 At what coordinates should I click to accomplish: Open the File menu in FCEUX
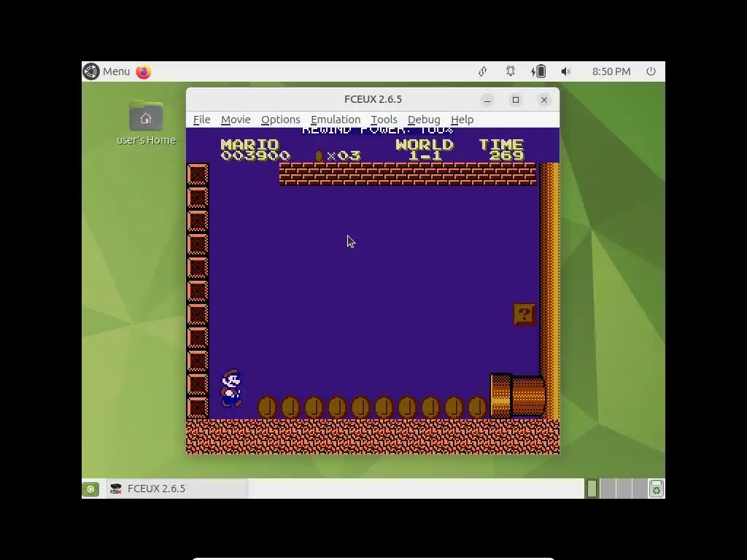(x=201, y=120)
